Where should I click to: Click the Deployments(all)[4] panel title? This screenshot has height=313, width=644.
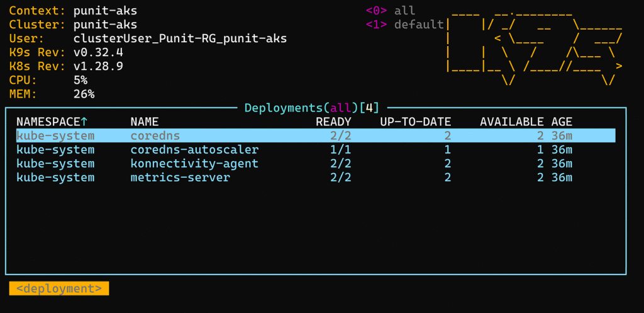312,108
